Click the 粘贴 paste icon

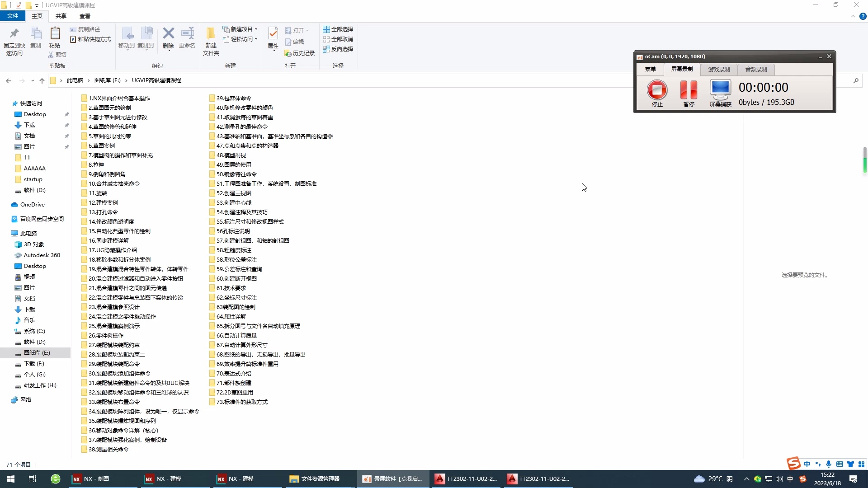pyautogui.click(x=54, y=36)
